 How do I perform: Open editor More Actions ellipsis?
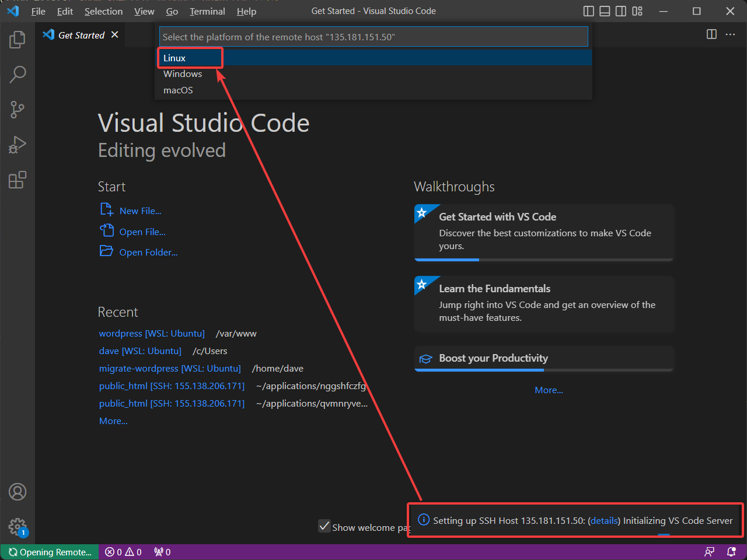coord(730,34)
